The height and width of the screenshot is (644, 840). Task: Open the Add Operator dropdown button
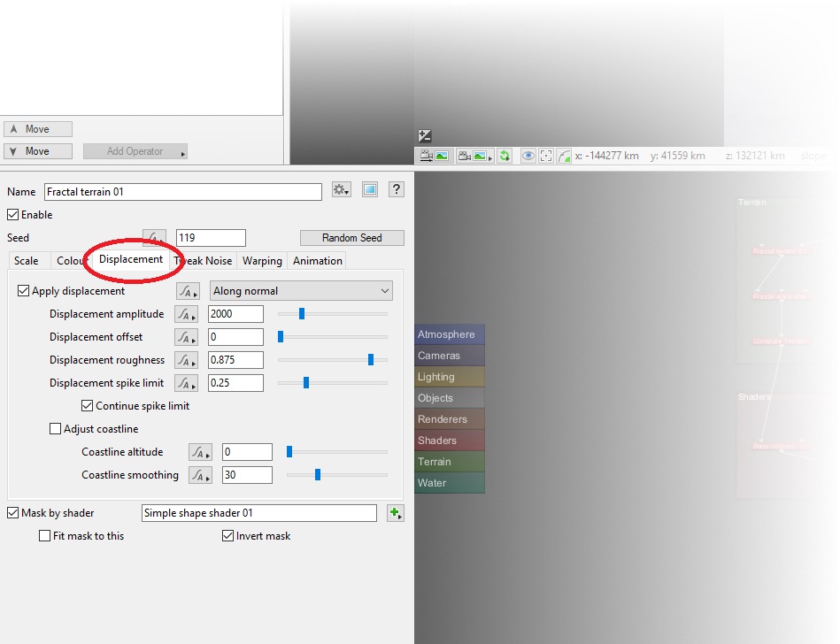[135, 151]
